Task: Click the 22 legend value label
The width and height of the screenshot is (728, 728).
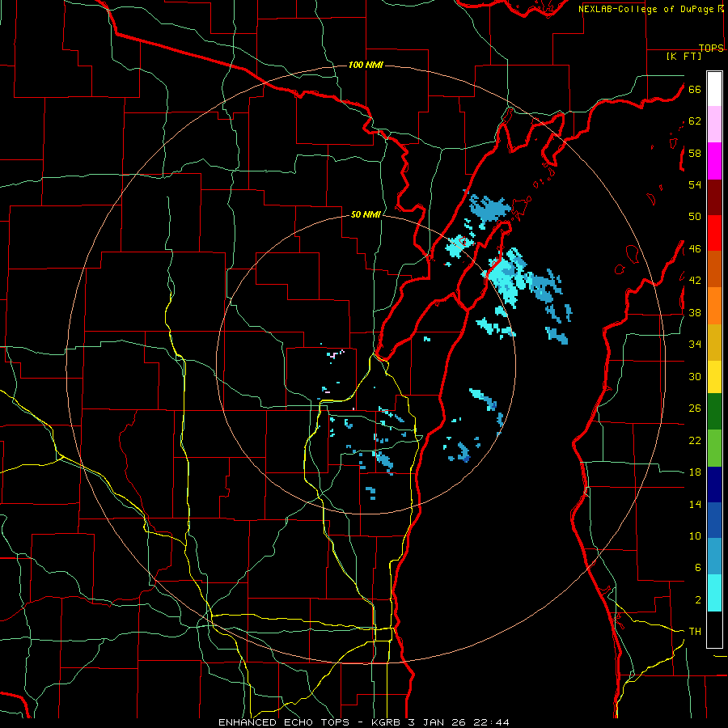Action: [x=695, y=440]
